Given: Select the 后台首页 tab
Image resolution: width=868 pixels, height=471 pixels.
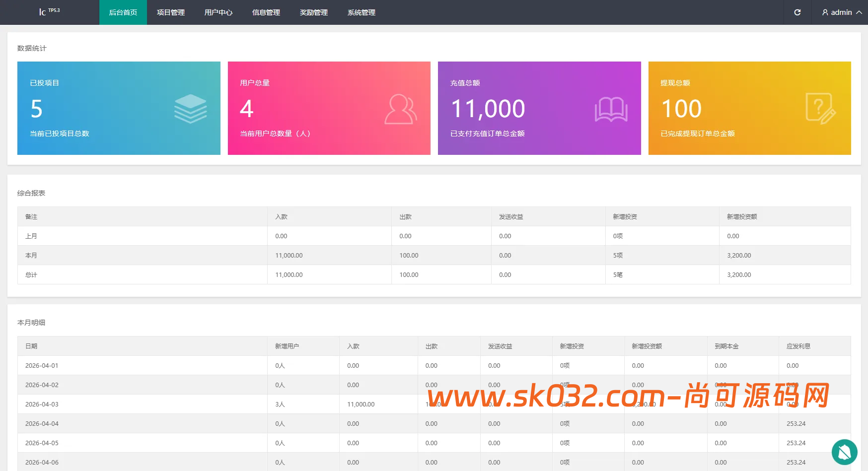Looking at the screenshot, I should click(123, 12).
